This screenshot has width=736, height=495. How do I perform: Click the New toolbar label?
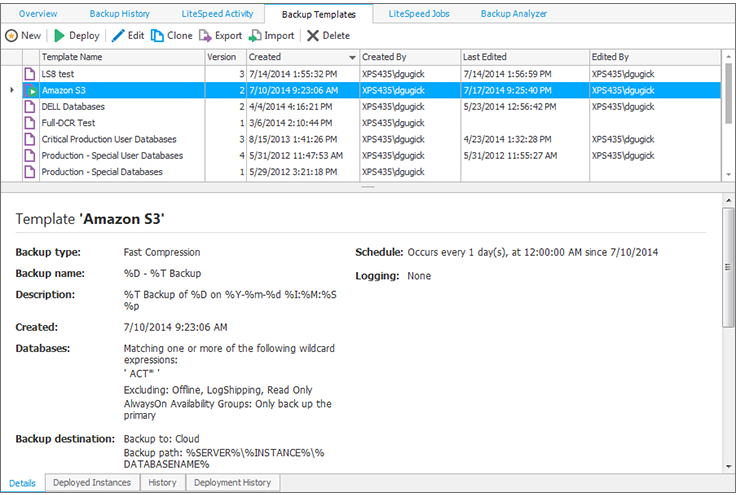(31, 36)
